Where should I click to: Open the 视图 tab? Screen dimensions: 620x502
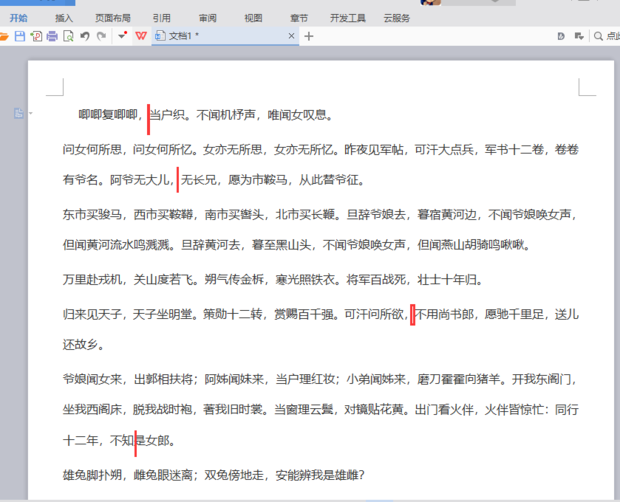click(x=253, y=18)
